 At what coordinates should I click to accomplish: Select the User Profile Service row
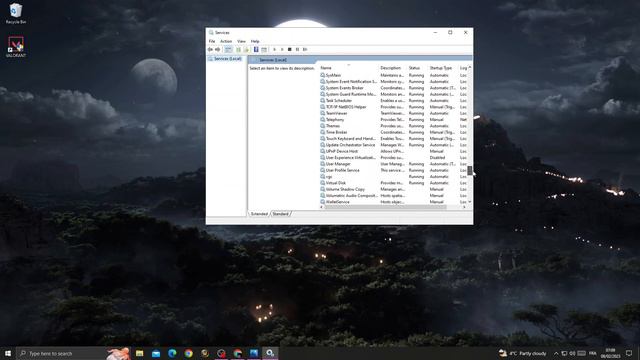(x=393, y=170)
